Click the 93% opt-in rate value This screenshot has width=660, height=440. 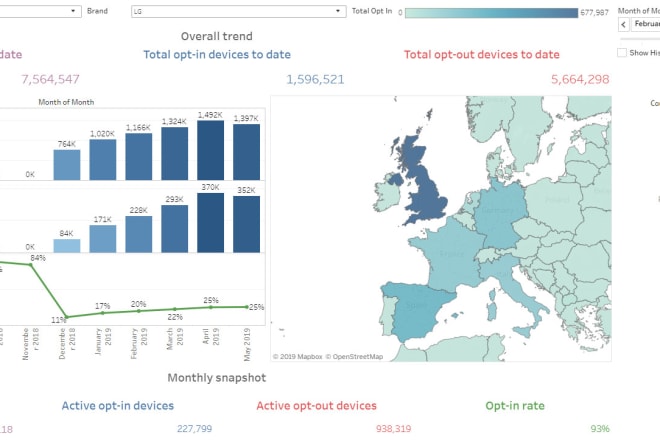pos(600,429)
